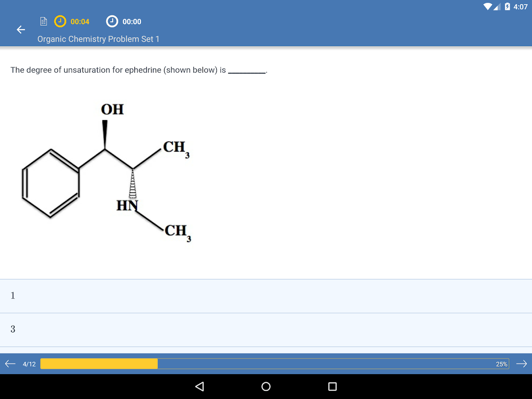The width and height of the screenshot is (532, 399).
Task: Advance to the next question arrow
Action: pyautogui.click(x=522, y=364)
